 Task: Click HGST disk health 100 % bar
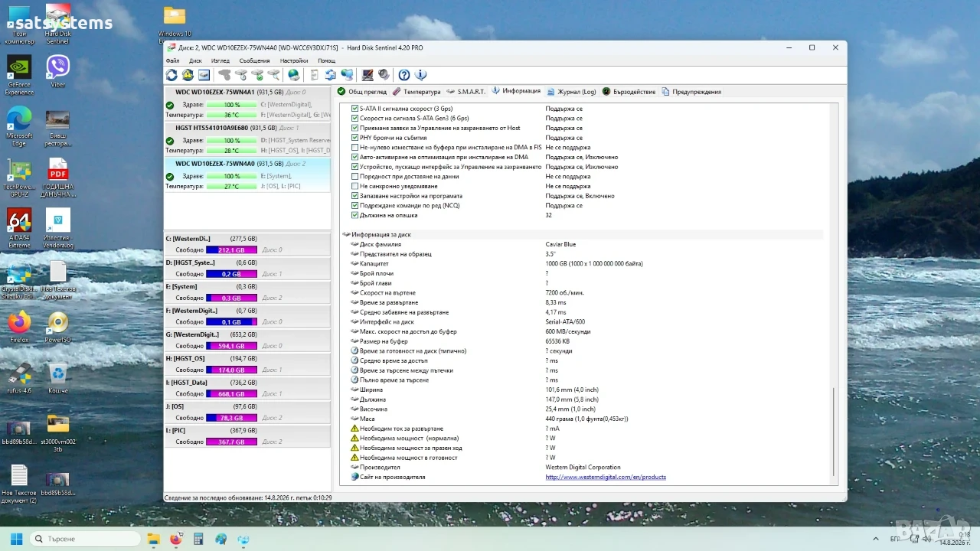click(x=231, y=141)
